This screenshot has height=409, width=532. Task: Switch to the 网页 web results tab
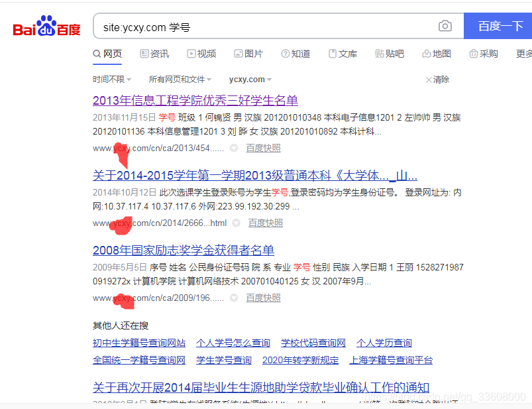coord(107,54)
